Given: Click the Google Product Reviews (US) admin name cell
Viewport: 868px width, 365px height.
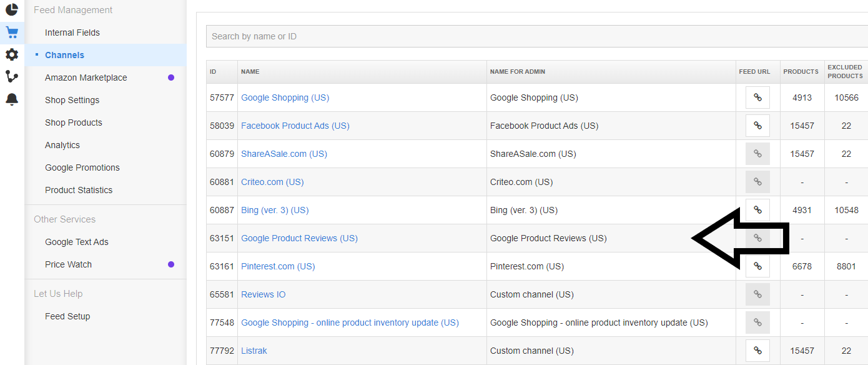Looking at the screenshot, I should pos(548,237).
